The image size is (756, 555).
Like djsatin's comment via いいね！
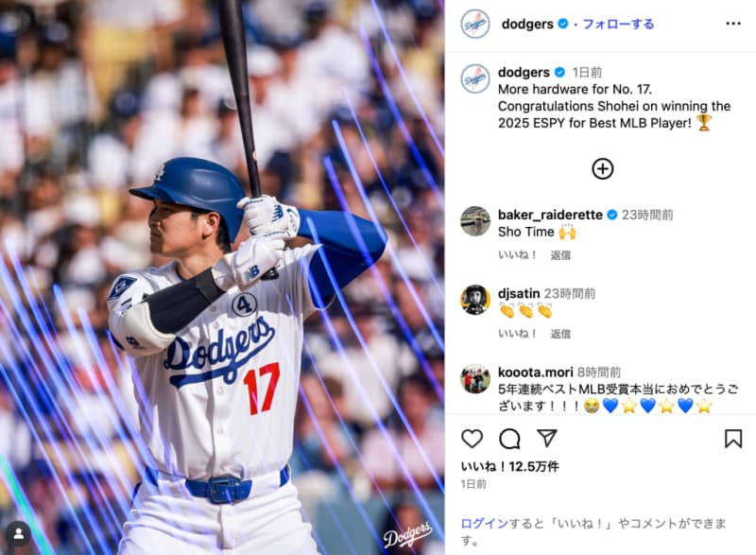pyautogui.click(x=517, y=333)
